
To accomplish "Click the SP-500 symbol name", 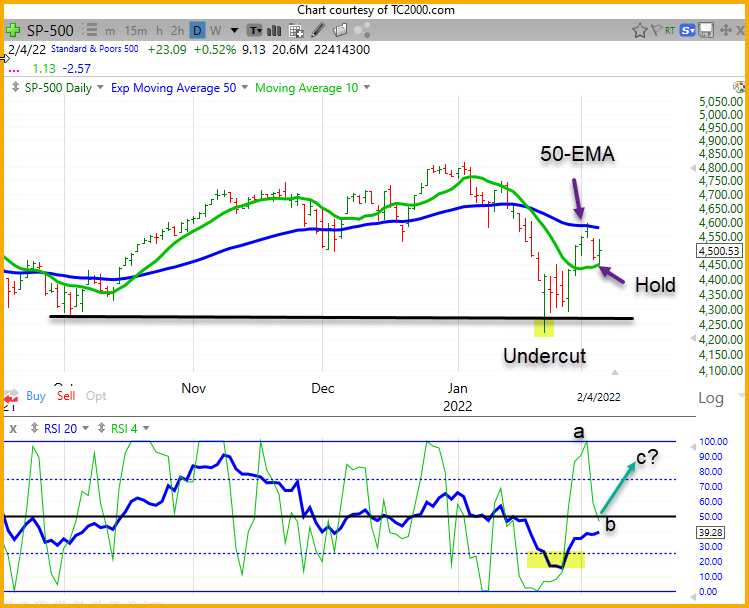I will click(50, 31).
